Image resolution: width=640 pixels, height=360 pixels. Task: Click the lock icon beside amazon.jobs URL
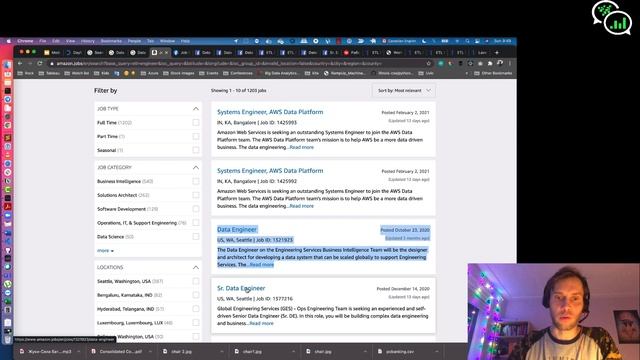(x=52, y=64)
